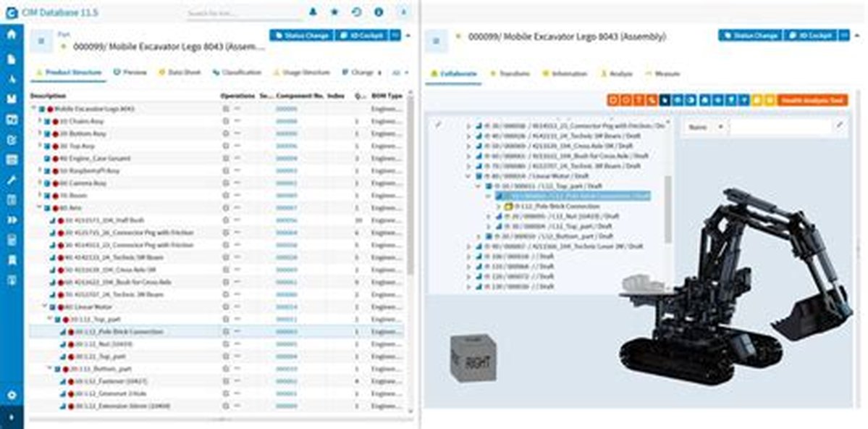Click the document icon in left sidebar
Viewport: 868px width, 429px height.
(x=12, y=59)
